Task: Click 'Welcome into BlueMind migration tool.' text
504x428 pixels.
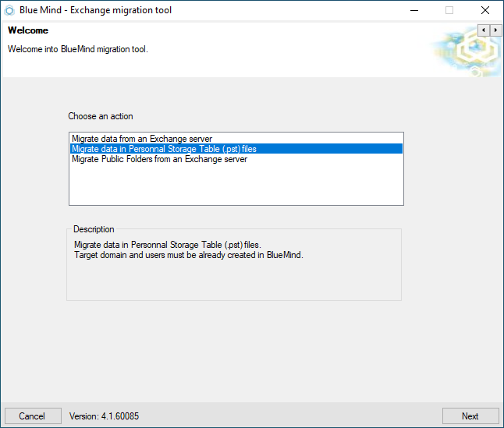Action: pyautogui.click(x=78, y=49)
